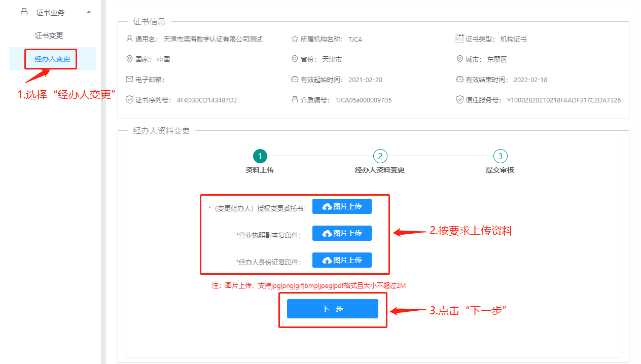Click the user icon beside 通用名
641x364 pixels.
click(129, 39)
